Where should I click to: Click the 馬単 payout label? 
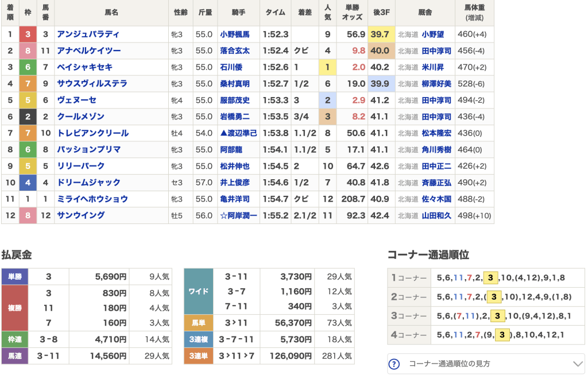coord(199,323)
